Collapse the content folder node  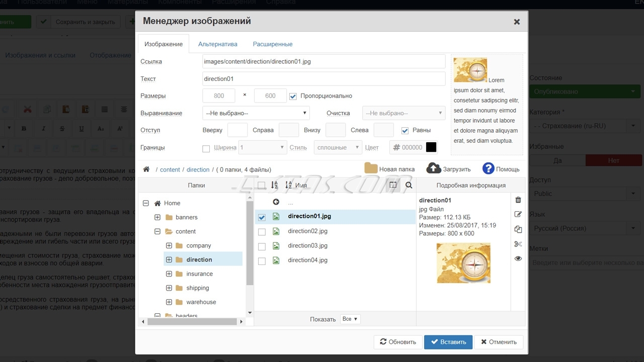coord(157,231)
